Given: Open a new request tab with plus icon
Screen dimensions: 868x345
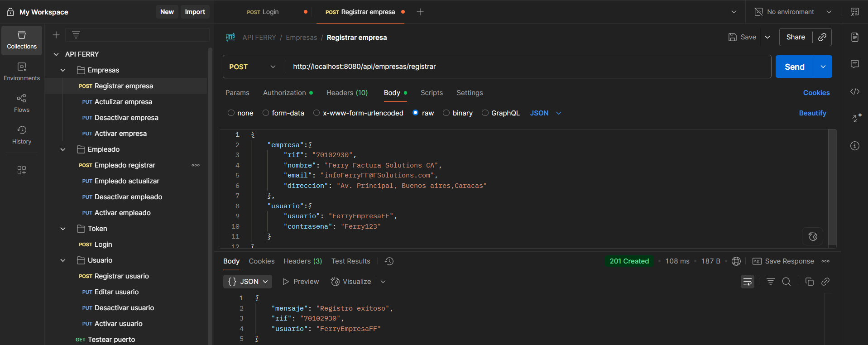Looking at the screenshot, I should tap(420, 12).
